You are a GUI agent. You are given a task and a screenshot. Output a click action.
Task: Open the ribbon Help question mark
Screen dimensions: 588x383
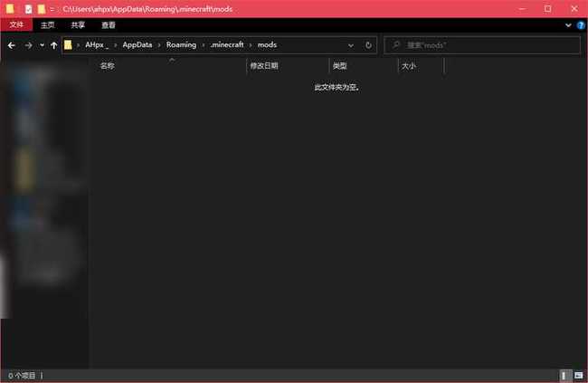click(580, 25)
